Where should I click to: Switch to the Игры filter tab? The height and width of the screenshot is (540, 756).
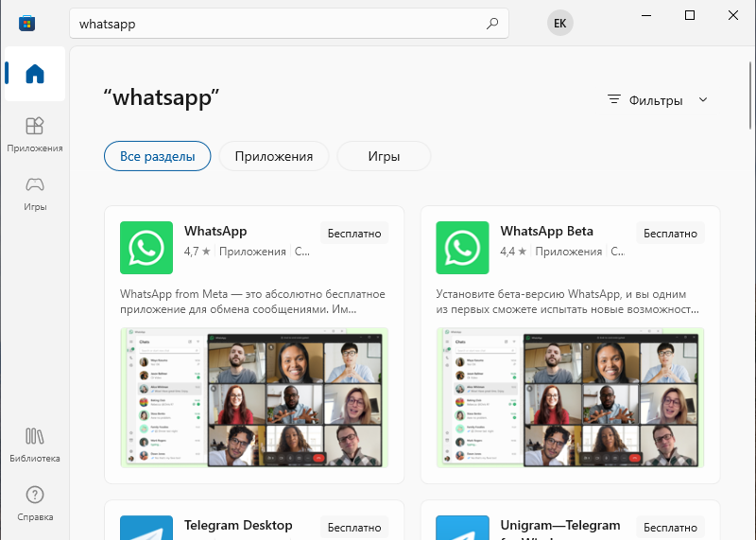384,156
